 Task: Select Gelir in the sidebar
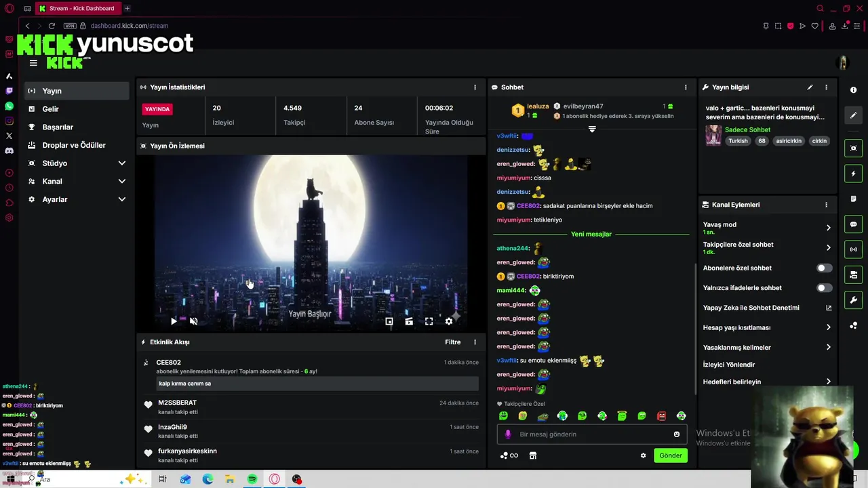click(77, 109)
